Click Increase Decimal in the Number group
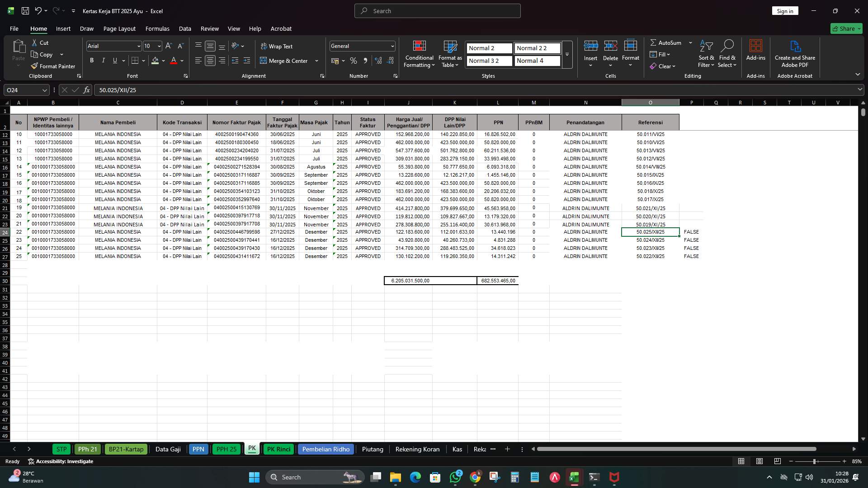This screenshot has height=488, width=868. (378, 61)
